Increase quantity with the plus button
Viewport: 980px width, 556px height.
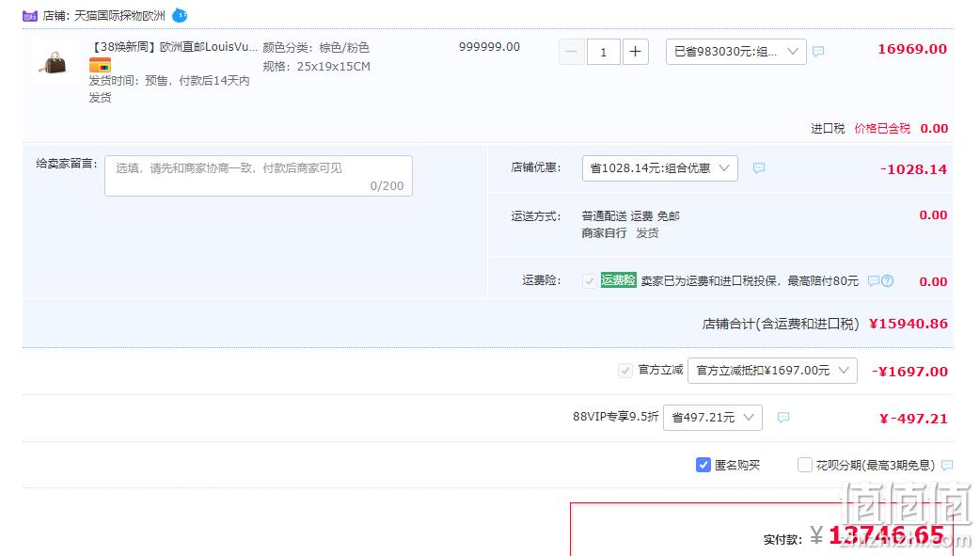pyautogui.click(x=635, y=52)
